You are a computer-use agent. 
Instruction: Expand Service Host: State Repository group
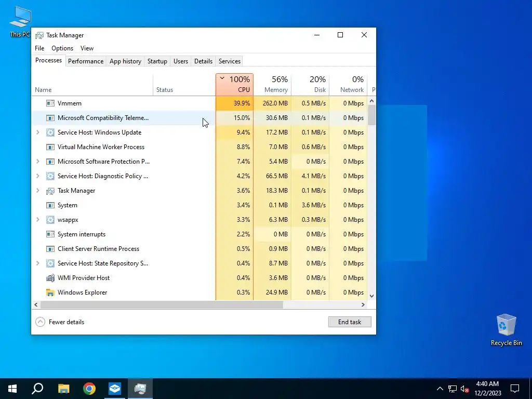point(37,263)
